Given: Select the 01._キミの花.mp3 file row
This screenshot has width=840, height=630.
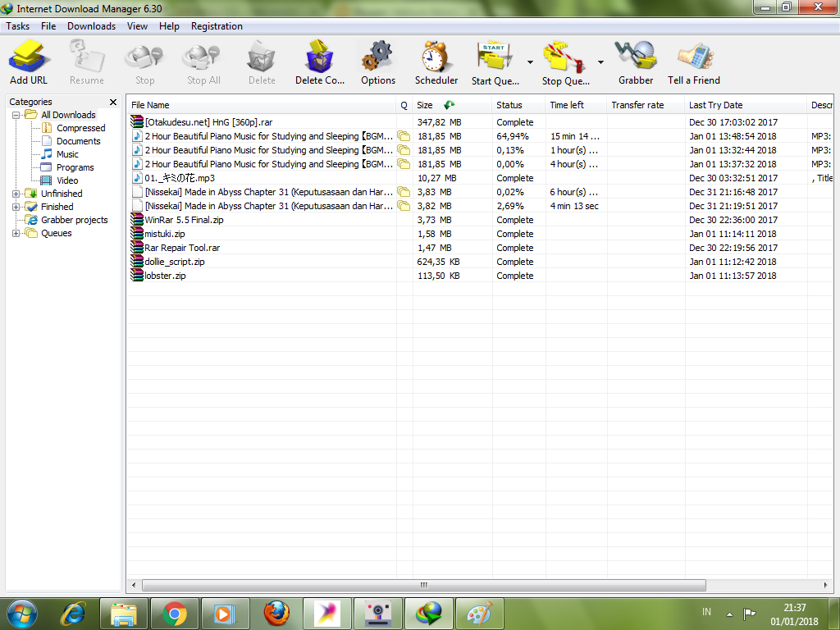Looking at the screenshot, I should coord(480,178).
